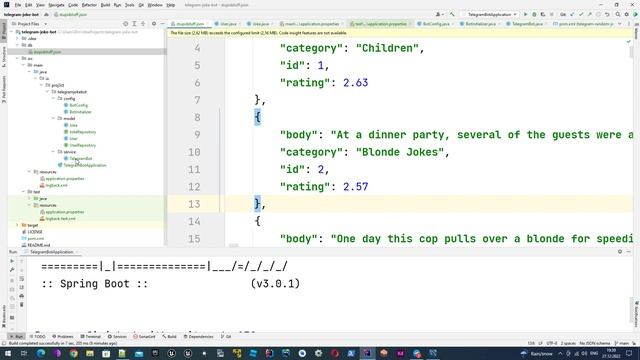The width and height of the screenshot is (640, 360).
Task: Open the Dependencies tool window
Action: 198,337
